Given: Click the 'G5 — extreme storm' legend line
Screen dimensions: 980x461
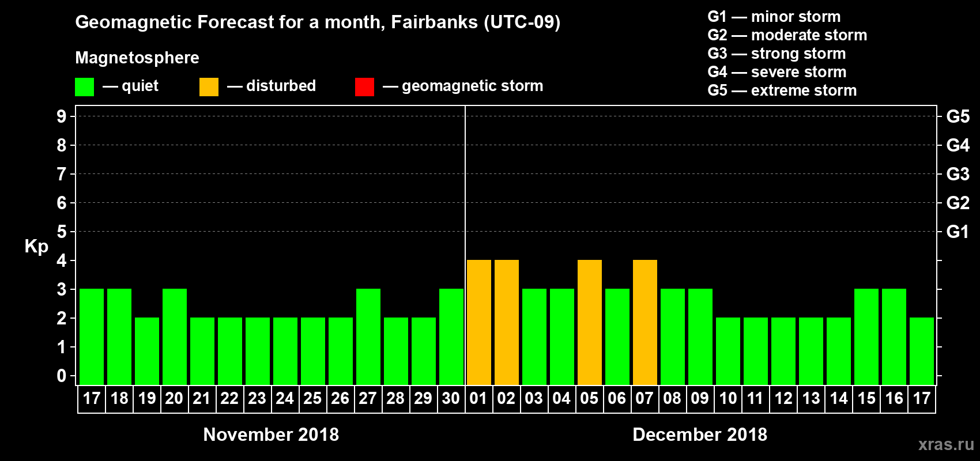Looking at the screenshot, I should 782,90.
